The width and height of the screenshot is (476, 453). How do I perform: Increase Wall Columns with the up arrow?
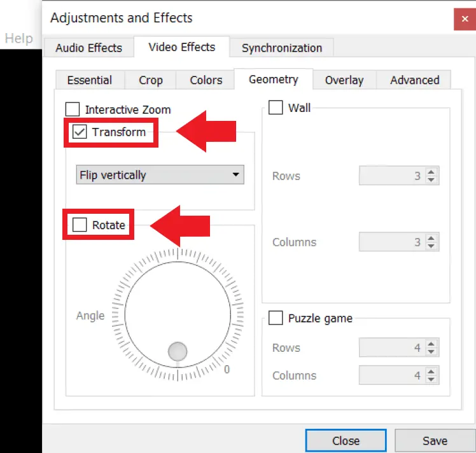[x=431, y=238]
